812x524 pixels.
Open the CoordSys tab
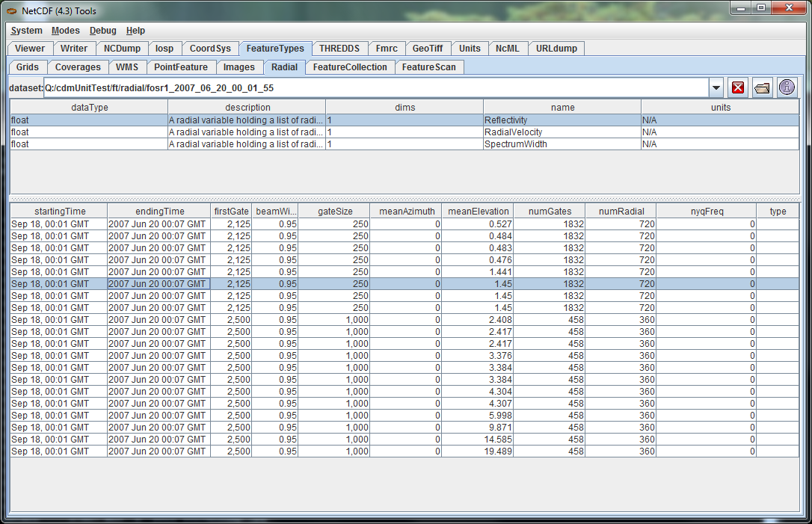[x=210, y=49]
